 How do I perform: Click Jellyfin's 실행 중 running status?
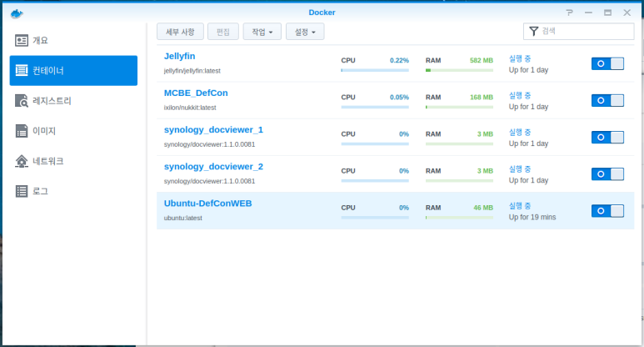pyautogui.click(x=520, y=58)
